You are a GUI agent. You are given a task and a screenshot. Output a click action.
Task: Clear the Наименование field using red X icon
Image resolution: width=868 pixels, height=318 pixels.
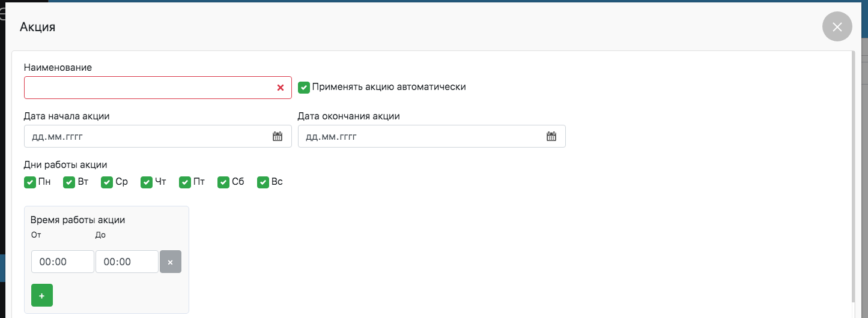coord(280,88)
